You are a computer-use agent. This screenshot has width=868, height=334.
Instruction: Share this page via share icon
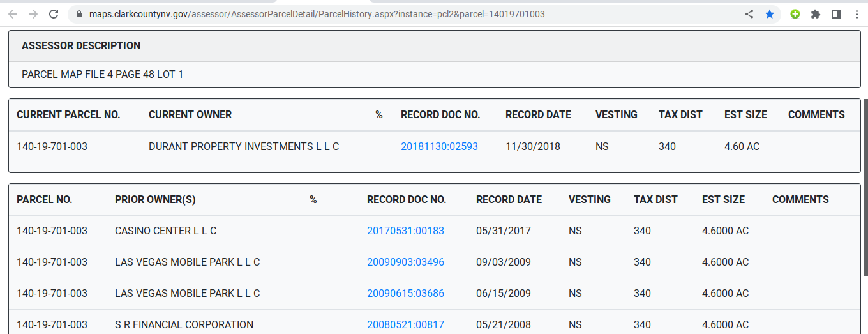(749, 14)
